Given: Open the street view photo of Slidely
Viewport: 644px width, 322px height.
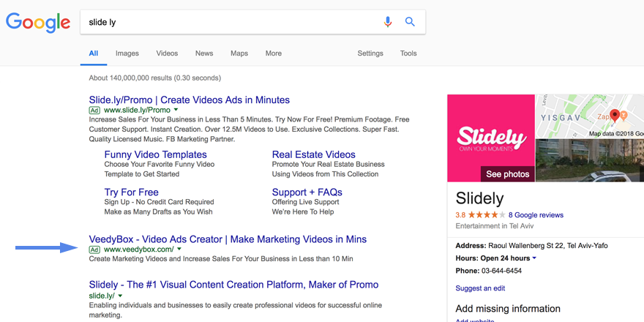Looking at the screenshot, I should [x=590, y=160].
